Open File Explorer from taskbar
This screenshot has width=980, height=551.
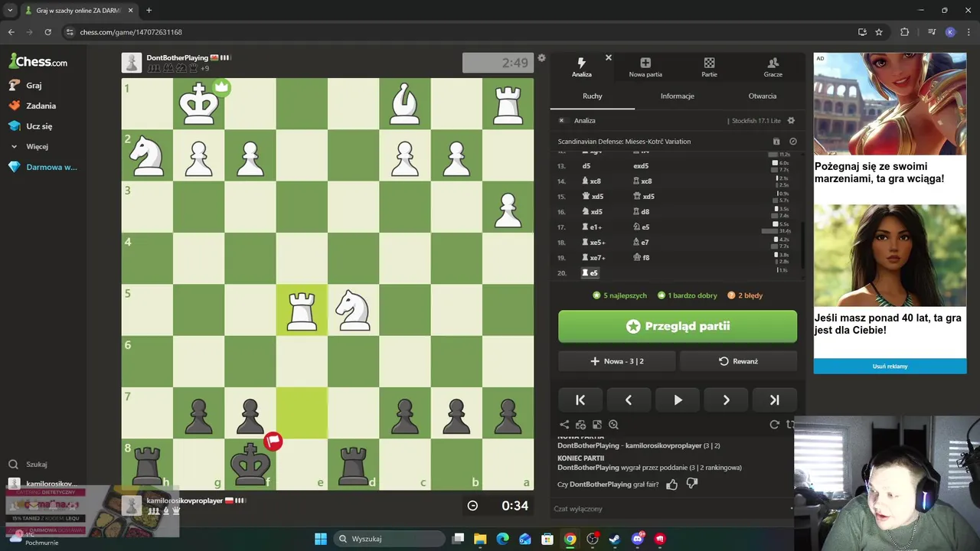480,539
